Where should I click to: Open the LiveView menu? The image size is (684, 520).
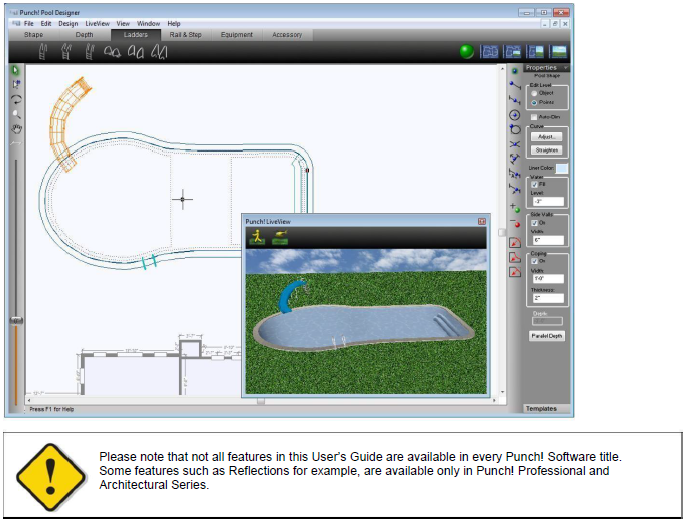point(97,24)
